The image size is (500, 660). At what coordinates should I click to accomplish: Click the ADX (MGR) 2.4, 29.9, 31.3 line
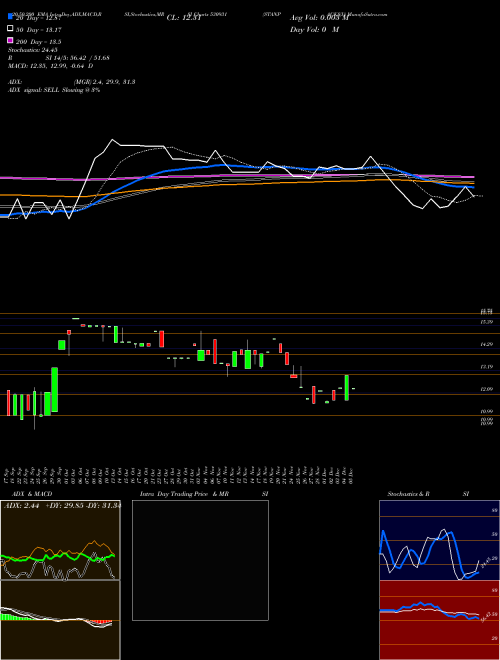tap(71, 82)
